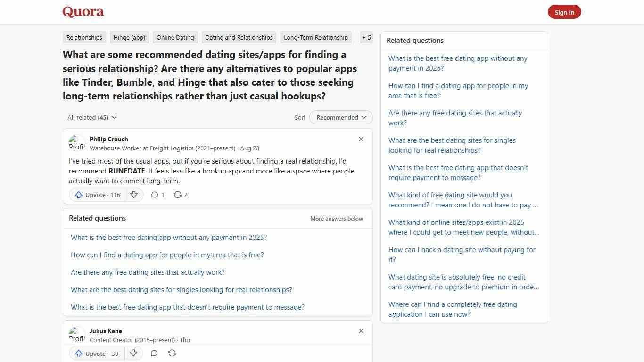Show the 5 hidden topic tags

click(366, 37)
